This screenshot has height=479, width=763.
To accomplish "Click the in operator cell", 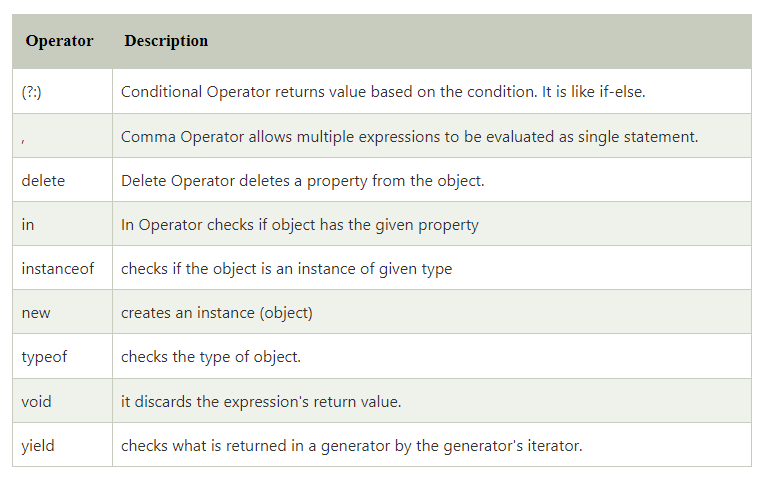I will tap(28, 225).
